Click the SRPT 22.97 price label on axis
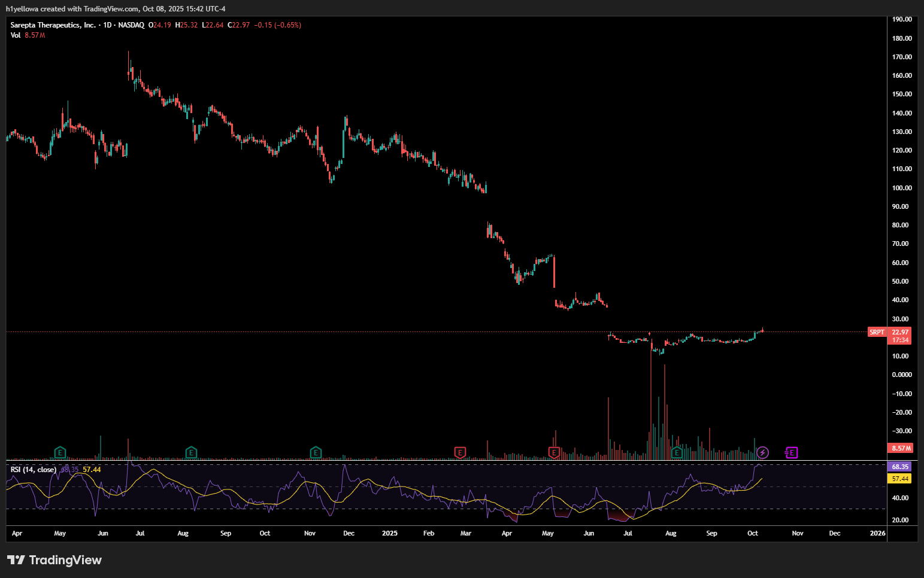The width and height of the screenshot is (924, 578). pos(889,332)
